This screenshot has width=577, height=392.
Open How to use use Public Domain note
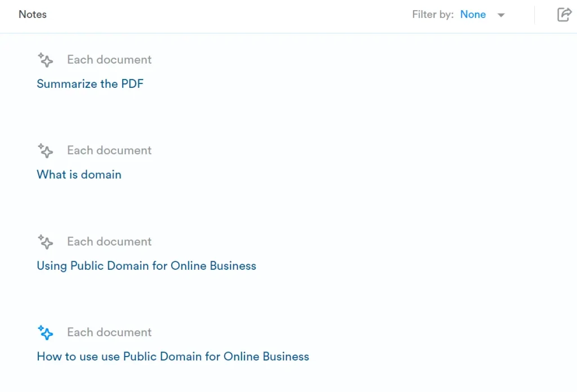[x=173, y=357]
